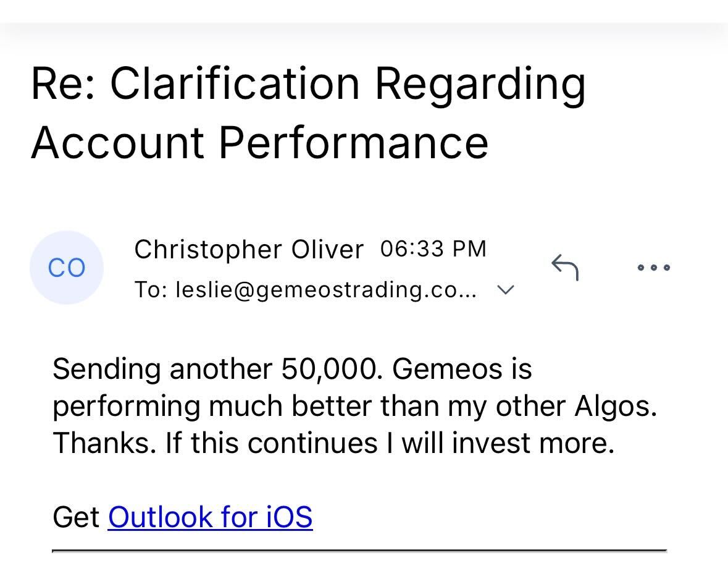Click the divider line below the signature

[x=359, y=549]
